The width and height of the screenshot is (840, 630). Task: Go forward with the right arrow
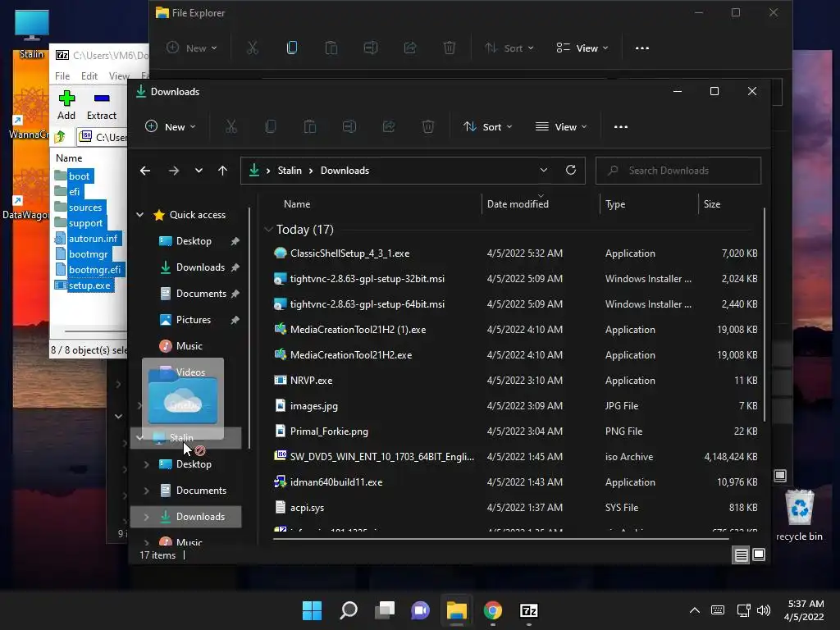tap(174, 171)
